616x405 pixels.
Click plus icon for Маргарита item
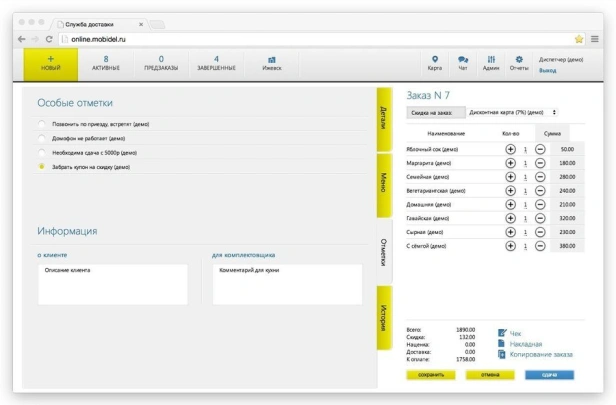tap(510, 162)
